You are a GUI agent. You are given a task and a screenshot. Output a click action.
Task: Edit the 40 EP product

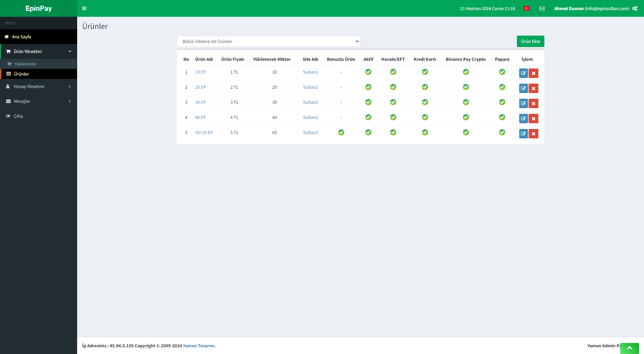(523, 119)
